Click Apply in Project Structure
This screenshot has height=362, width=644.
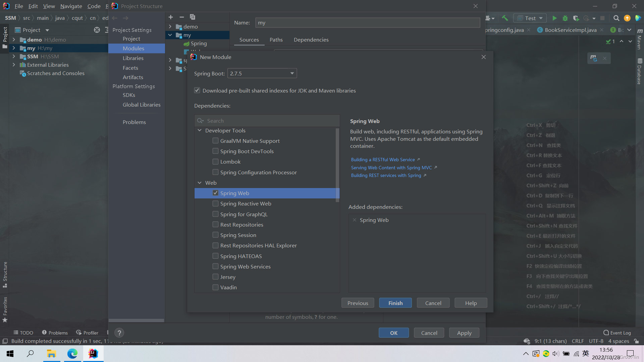point(464,333)
